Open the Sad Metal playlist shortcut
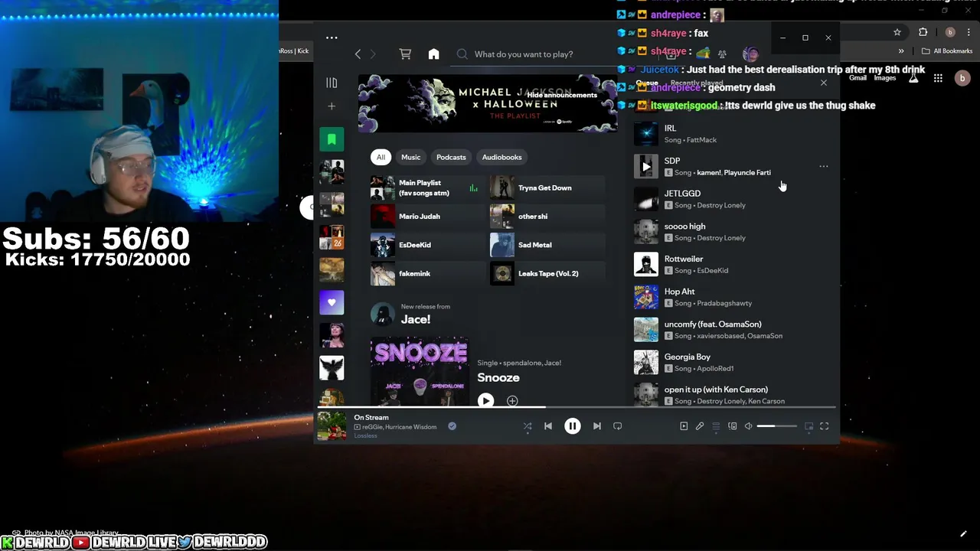The height and width of the screenshot is (551, 980). point(547,245)
